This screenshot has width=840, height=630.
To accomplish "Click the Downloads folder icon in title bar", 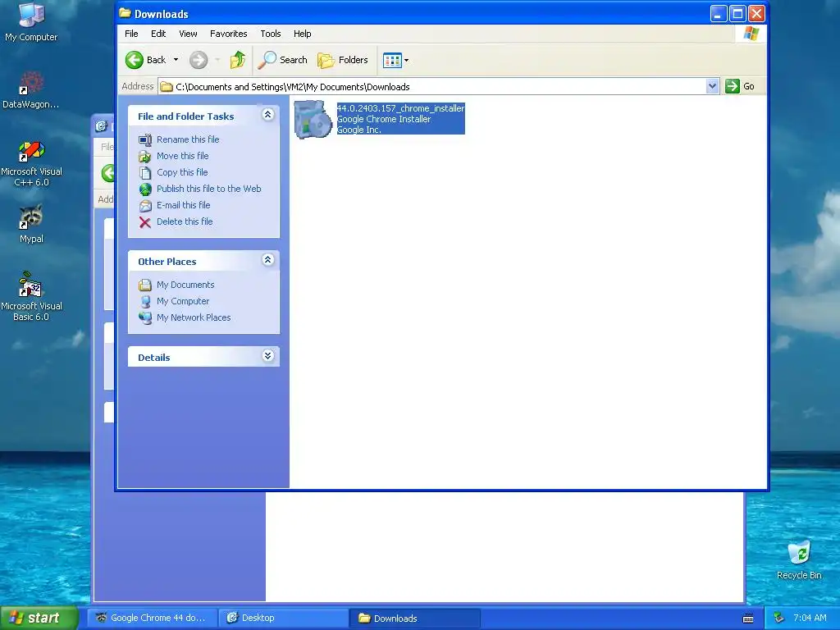I will 125,13.
